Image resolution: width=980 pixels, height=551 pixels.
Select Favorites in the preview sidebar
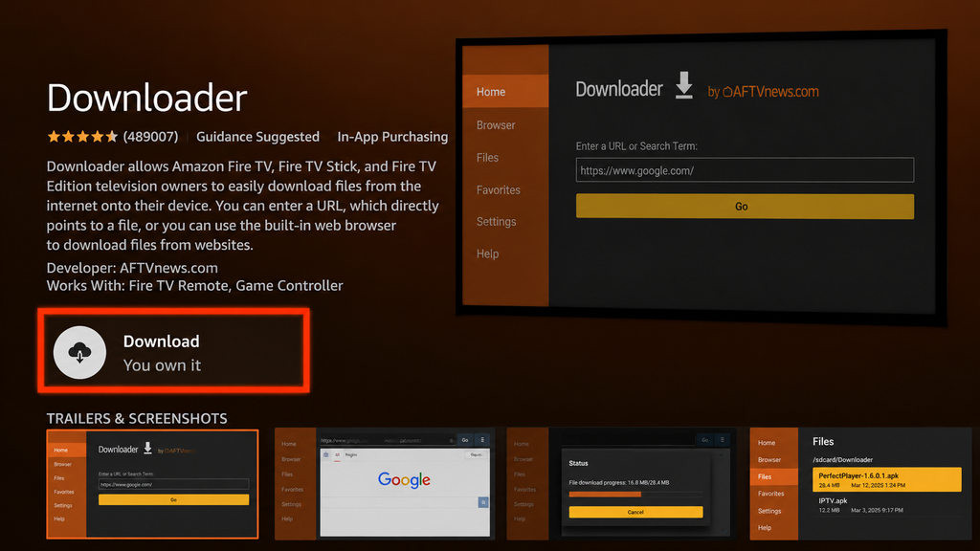click(498, 190)
